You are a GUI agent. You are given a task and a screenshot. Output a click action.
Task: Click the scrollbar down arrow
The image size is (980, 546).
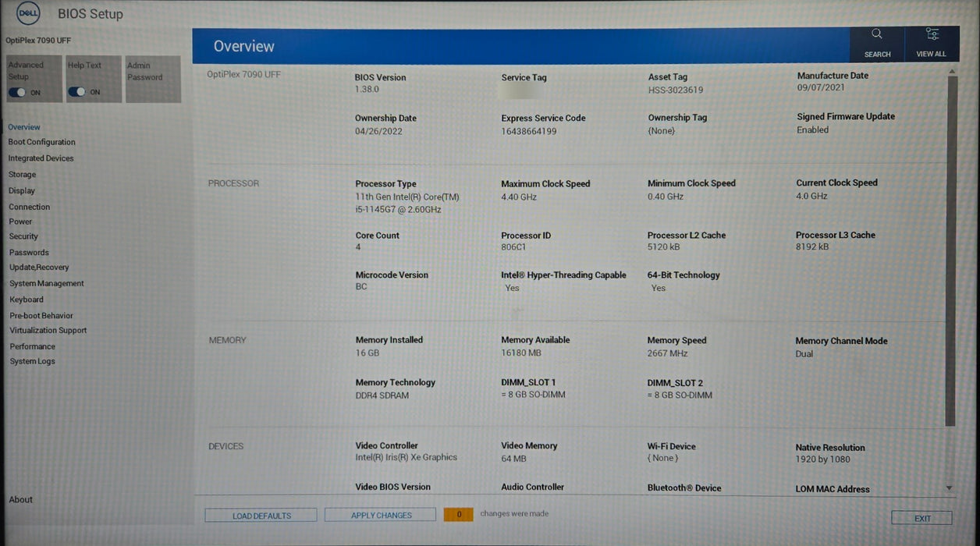click(950, 488)
